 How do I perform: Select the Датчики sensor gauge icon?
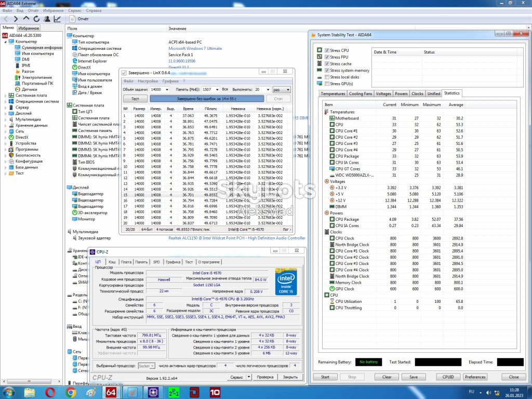18,89
